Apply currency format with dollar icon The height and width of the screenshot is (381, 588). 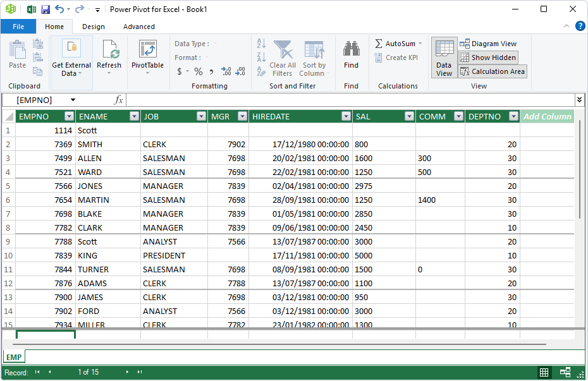pyautogui.click(x=180, y=71)
